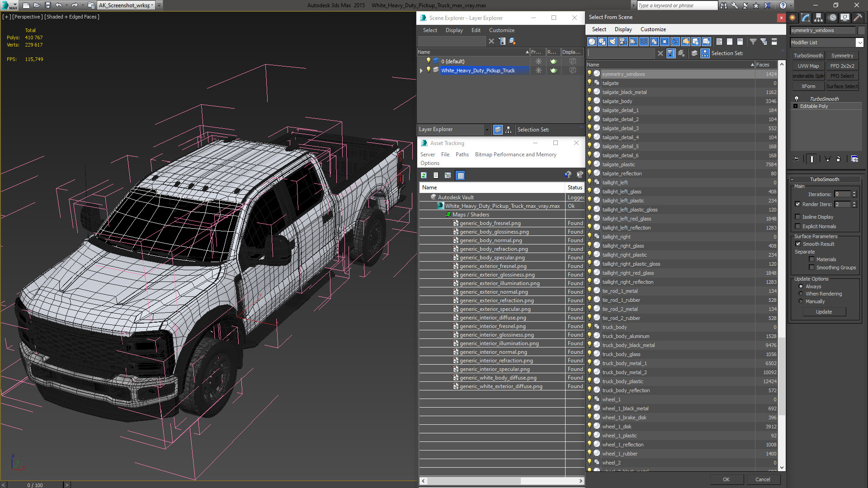Uncheck Render Iters checkbox
This screenshot has height=488, width=868.
(798, 204)
